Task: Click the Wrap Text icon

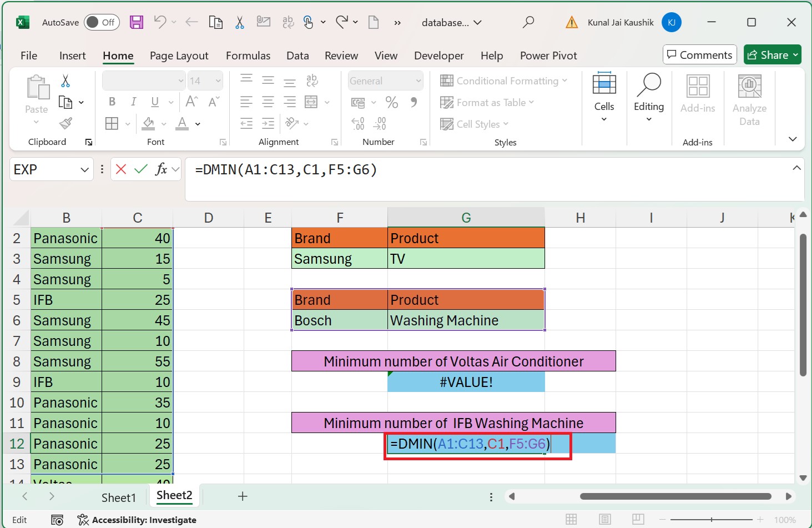Action: point(312,81)
